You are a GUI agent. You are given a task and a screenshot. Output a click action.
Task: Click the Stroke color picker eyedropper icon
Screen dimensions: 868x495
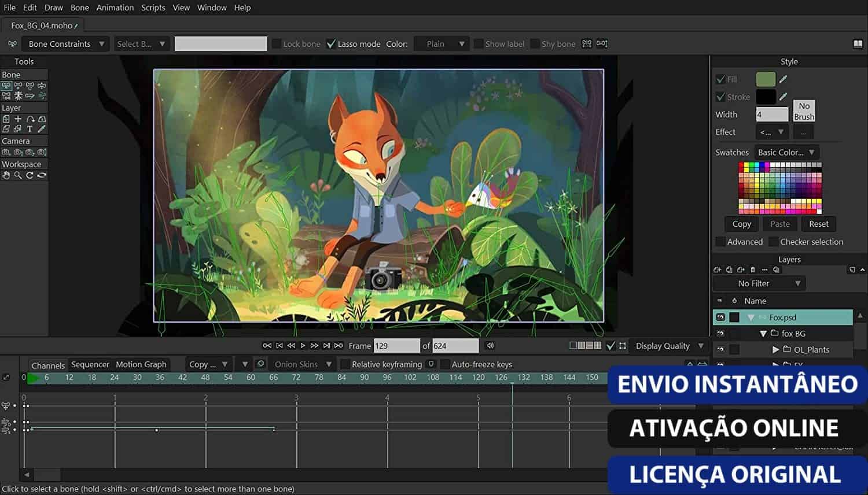784,97
